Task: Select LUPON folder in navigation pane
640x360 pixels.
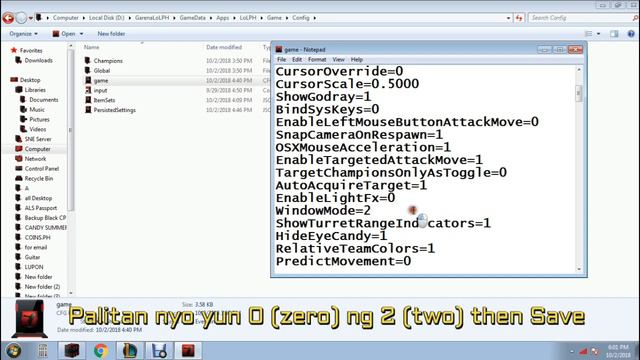Action: (34, 267)
